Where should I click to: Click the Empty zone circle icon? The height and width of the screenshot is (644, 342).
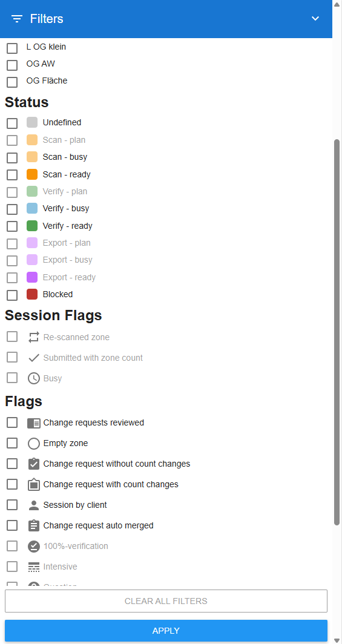click(x=34, y=444)
